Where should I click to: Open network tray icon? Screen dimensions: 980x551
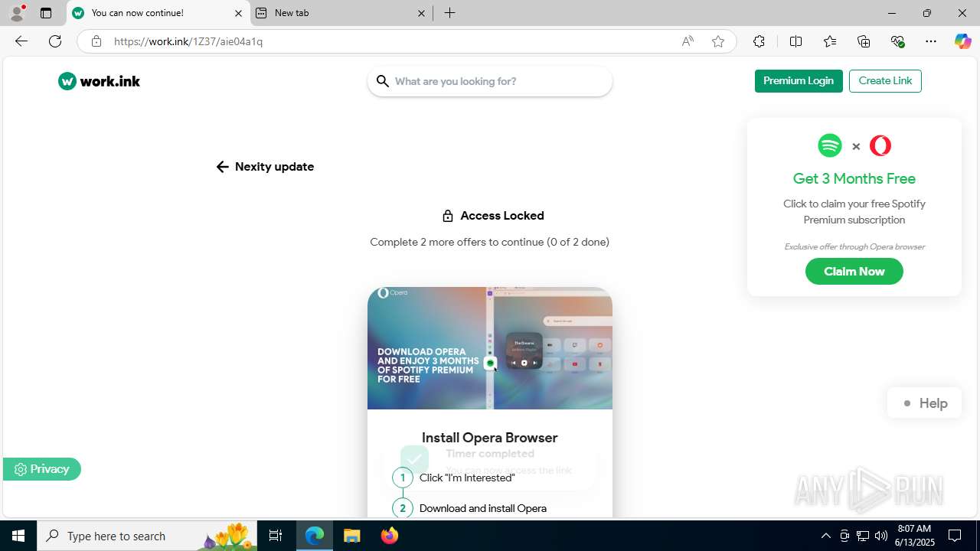coord(863,536)
